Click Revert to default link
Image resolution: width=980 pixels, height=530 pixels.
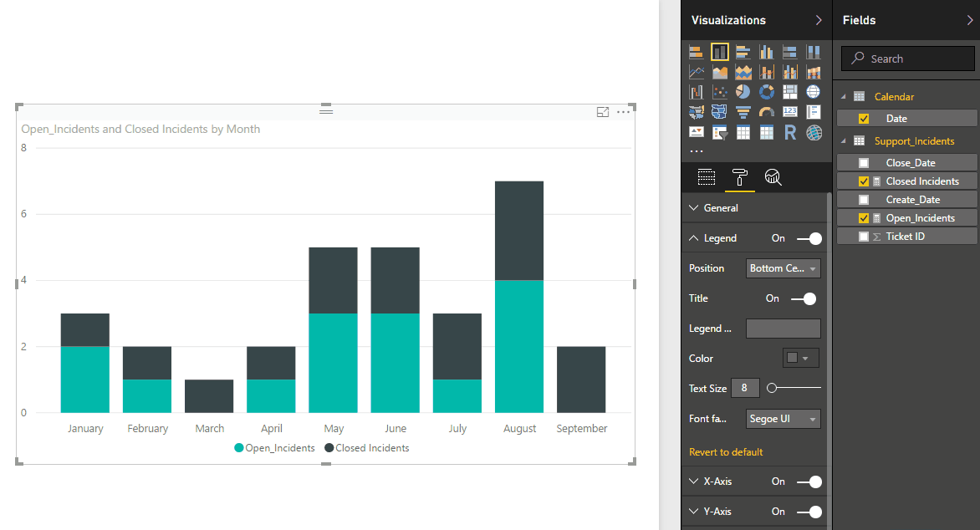coord(726,452)
